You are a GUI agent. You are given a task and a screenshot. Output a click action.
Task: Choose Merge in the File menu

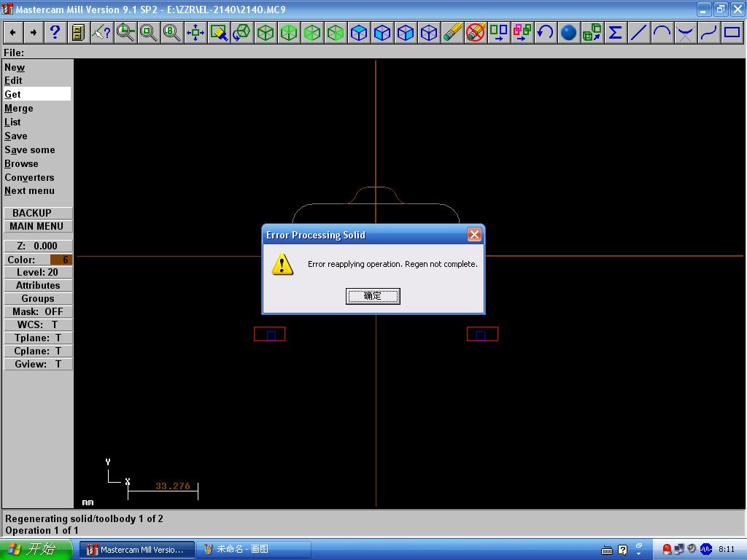click(x=18, y=108)
